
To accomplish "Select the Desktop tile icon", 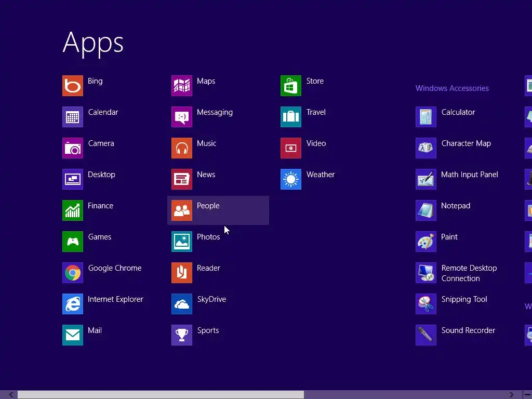I will [x=73, y=179].
